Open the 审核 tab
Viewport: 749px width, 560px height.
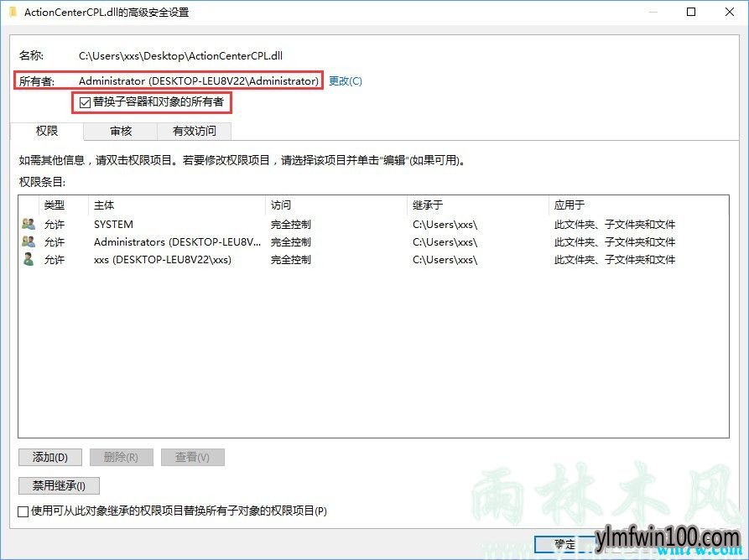(x=121, y=132)
